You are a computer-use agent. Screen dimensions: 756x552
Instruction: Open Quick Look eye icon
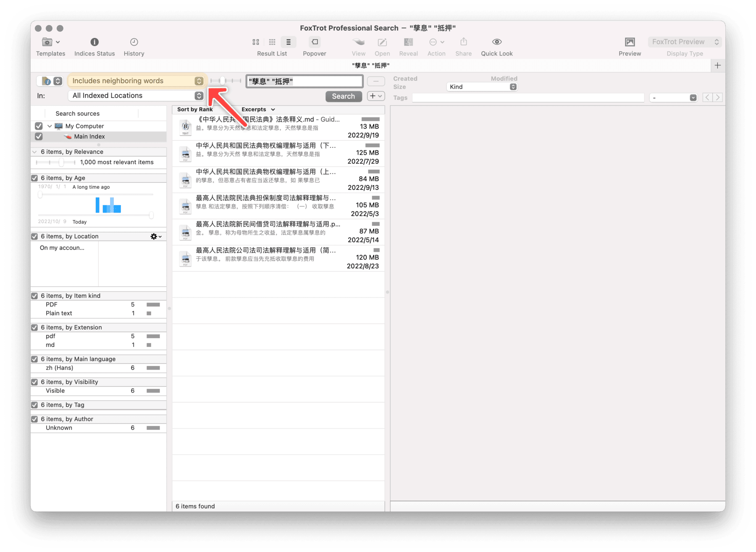[497, 42]
